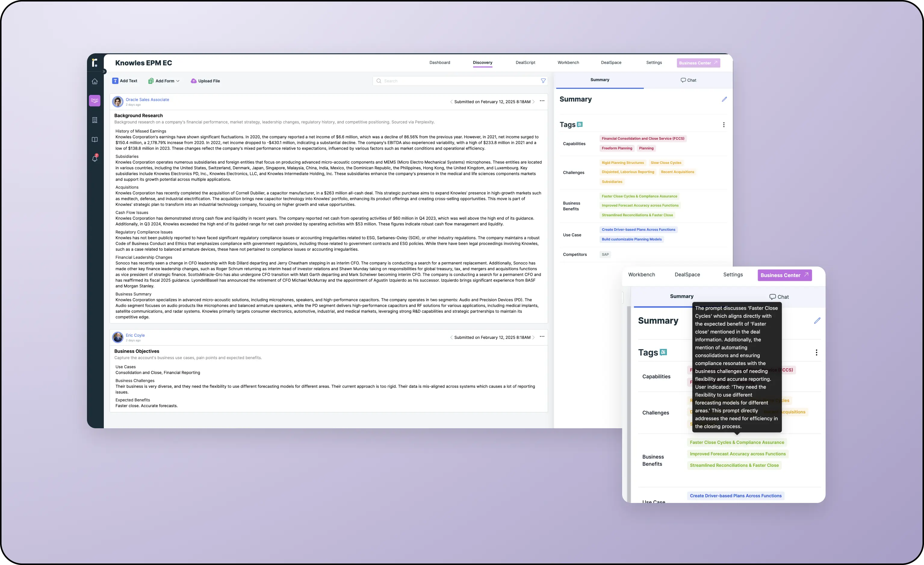The height and width of the screenshot is (565, 924).
Task: Open Settings tab in the zoomed inset
Action: tap(733, 275)
